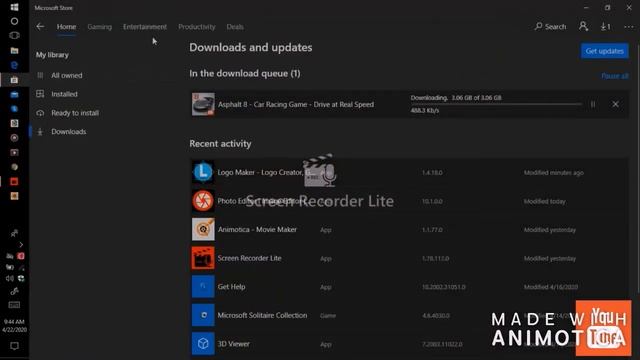Open the Entertainment tab
Screen dimensions: 640x360
tap(144, 27)
